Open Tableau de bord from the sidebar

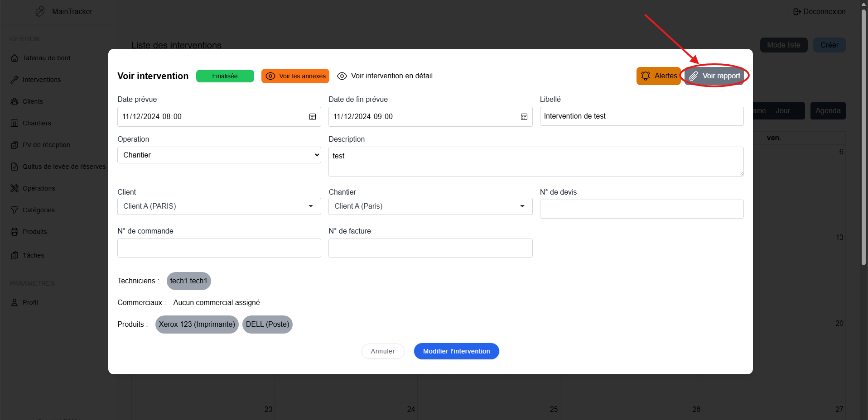click(46, 58)
